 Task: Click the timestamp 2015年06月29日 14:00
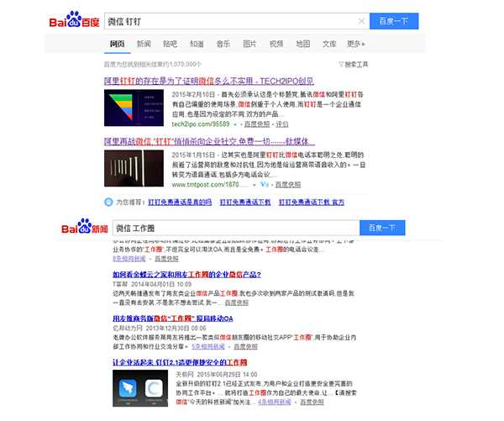tap(227, 375)
